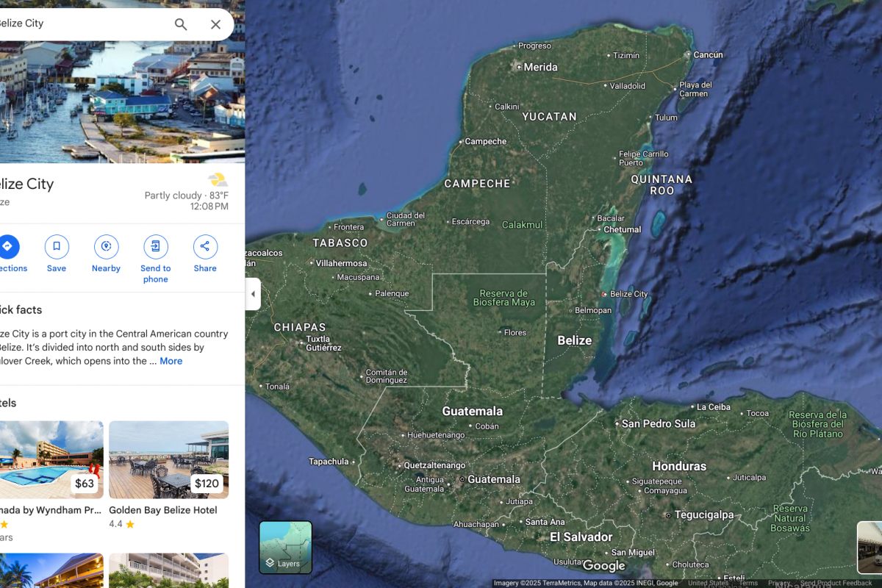Click the Belize City header photo
882x588 pixels.
click(x=122, y=101)
